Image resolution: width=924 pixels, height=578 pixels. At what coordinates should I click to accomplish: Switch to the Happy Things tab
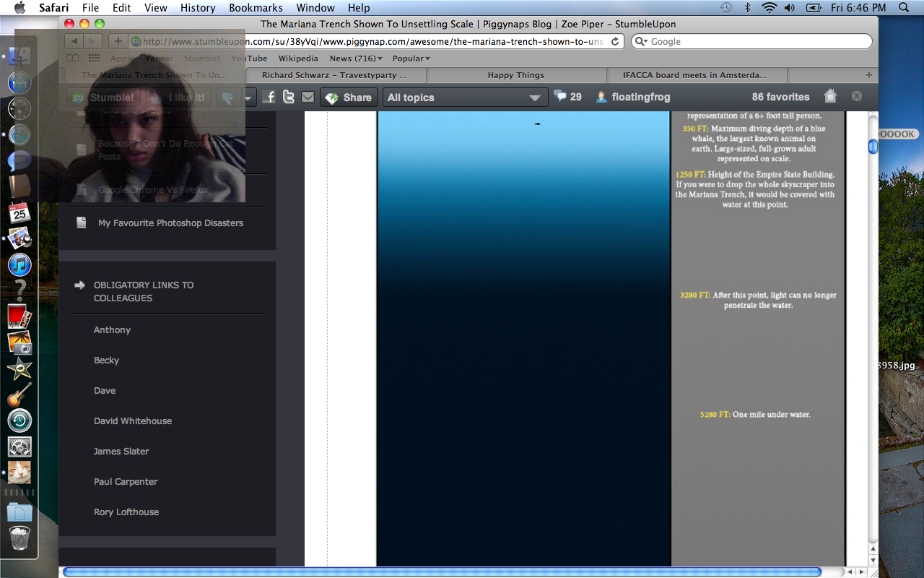pos(515,75)
